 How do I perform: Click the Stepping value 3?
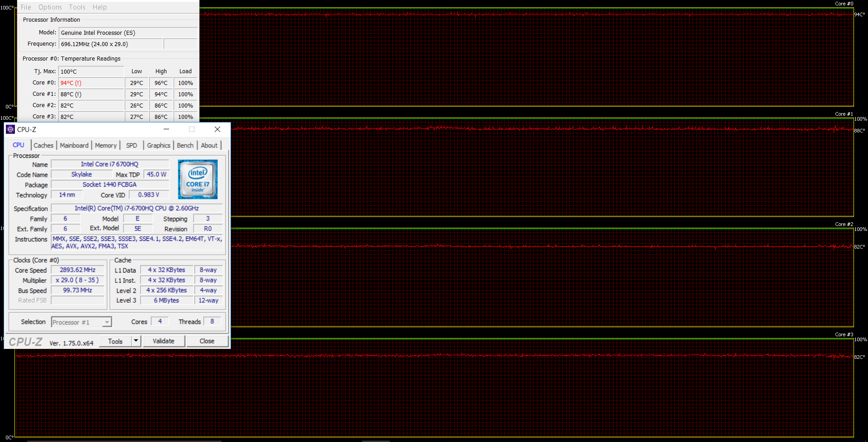click(208, 218)
